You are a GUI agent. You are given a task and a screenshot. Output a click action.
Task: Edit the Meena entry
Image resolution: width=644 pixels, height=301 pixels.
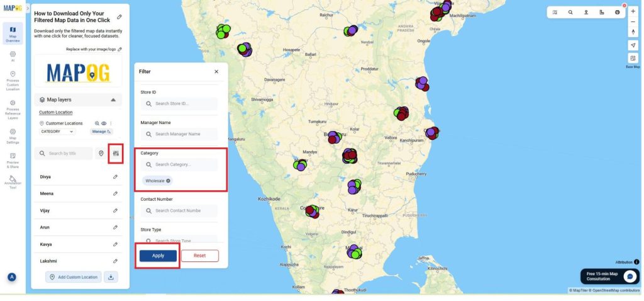tap(116, 194)
